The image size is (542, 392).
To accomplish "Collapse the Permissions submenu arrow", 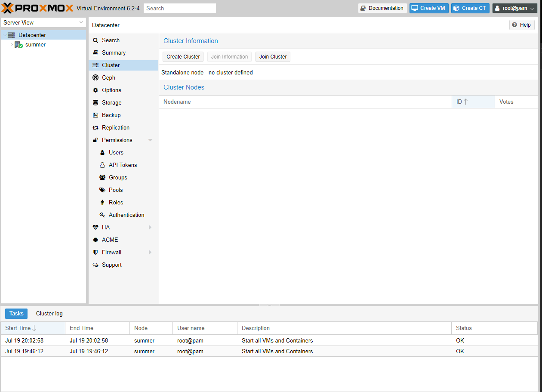I will coord(150,140).
